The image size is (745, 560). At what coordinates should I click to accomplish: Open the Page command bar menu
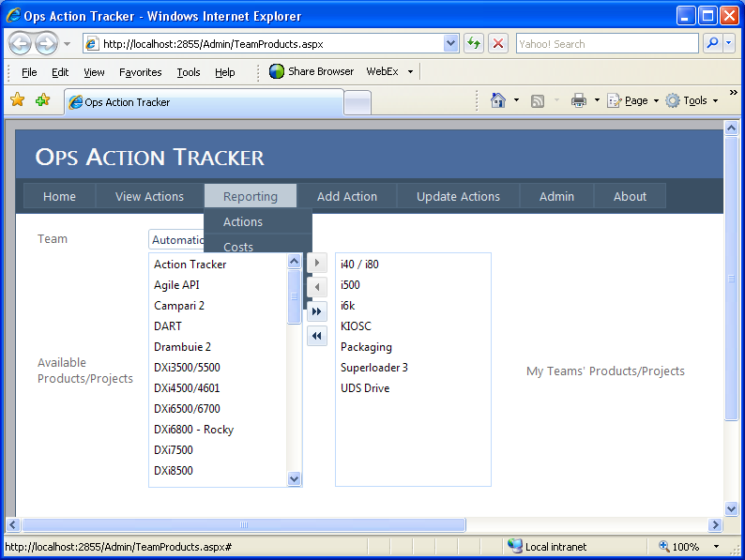[632, 100]
